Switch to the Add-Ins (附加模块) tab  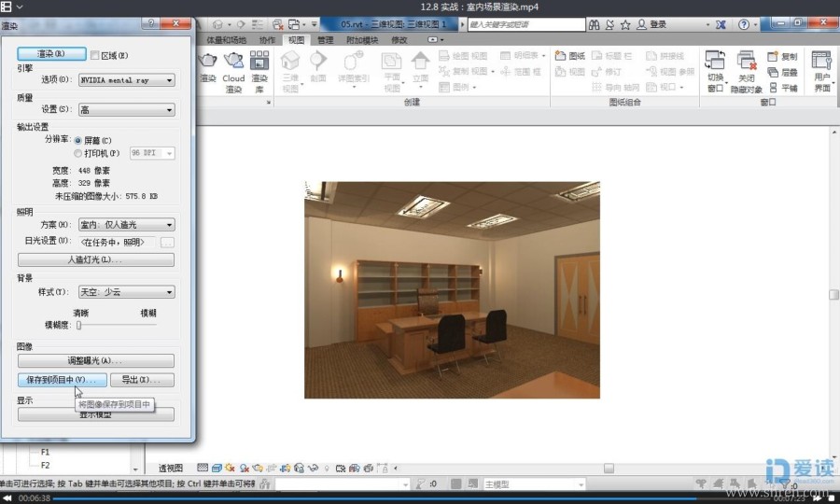[361, 40]
